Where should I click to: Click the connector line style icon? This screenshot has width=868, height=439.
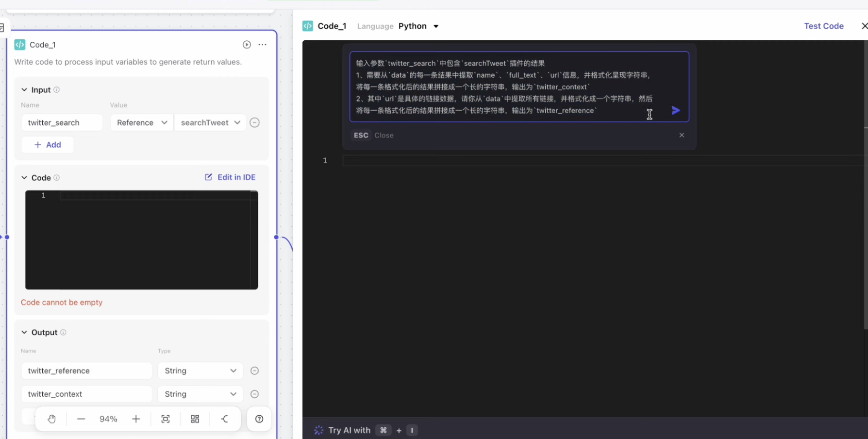coord(225,419)
